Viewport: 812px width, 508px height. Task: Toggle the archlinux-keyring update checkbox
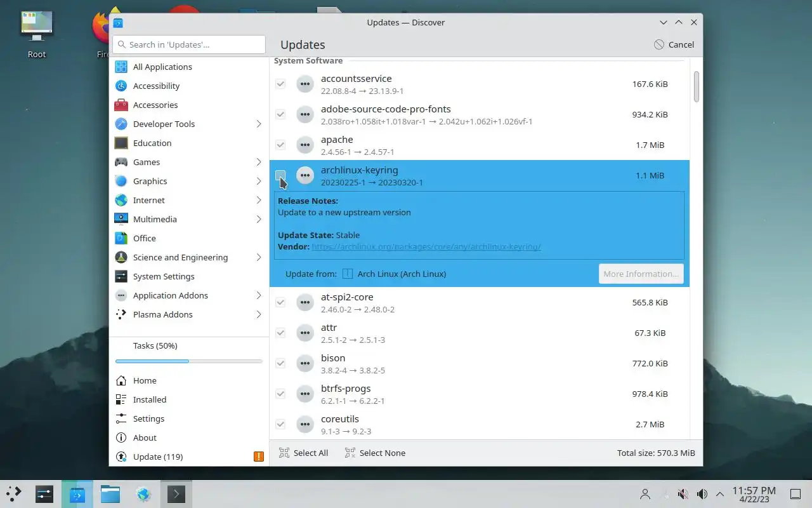coord(280,175)
